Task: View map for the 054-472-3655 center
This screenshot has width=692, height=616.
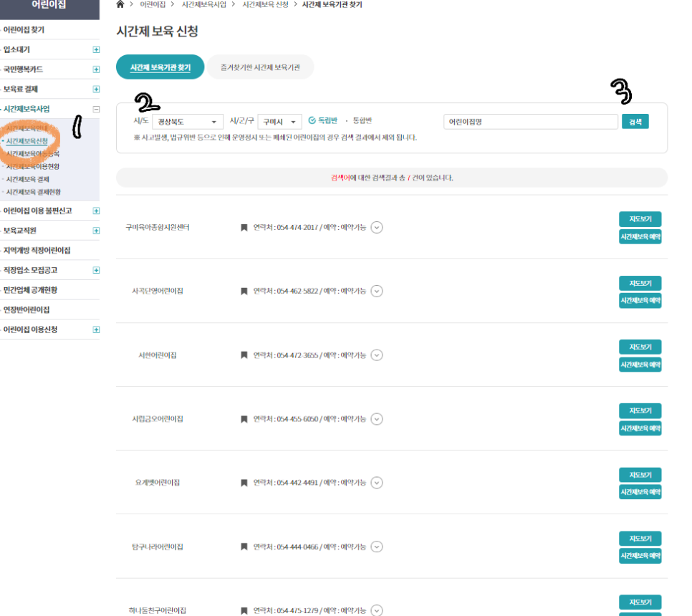Action: [640, 347]
